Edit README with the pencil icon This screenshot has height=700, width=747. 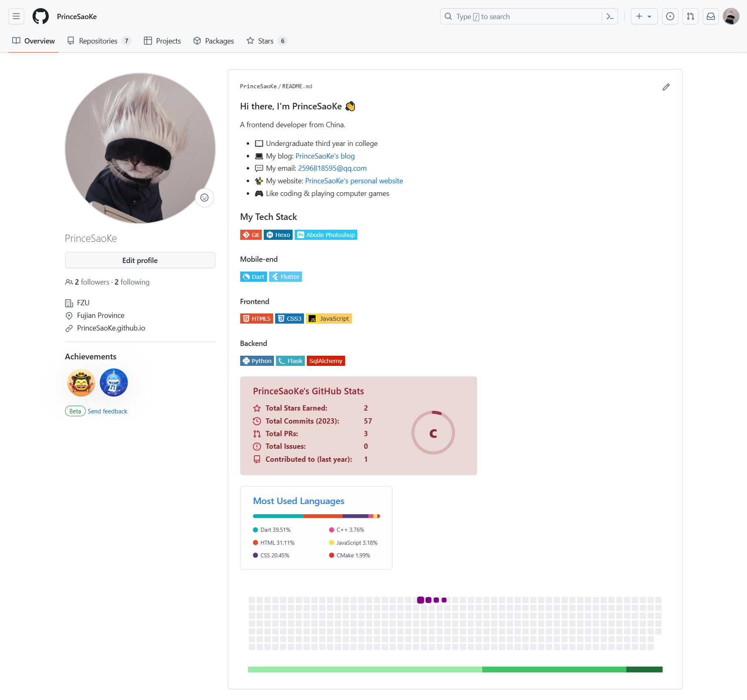[666, 87]
